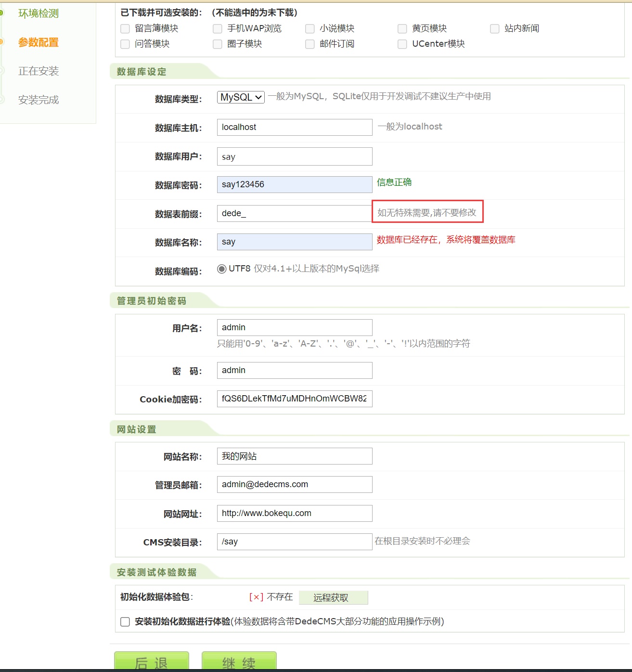Click the 如无特殊需要,请不要修改 hint
This screenshot has height=672, width=632.
[x=427, y=213]
